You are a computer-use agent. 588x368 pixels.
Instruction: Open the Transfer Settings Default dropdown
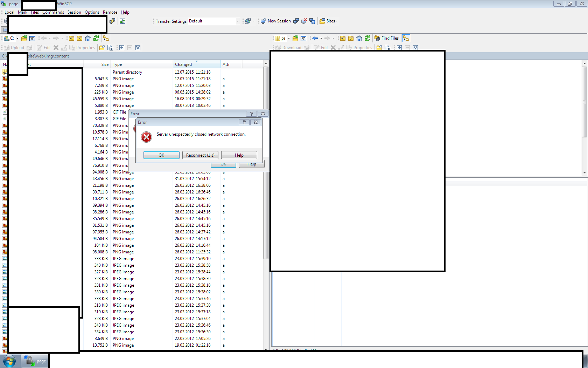click(238, 21)
